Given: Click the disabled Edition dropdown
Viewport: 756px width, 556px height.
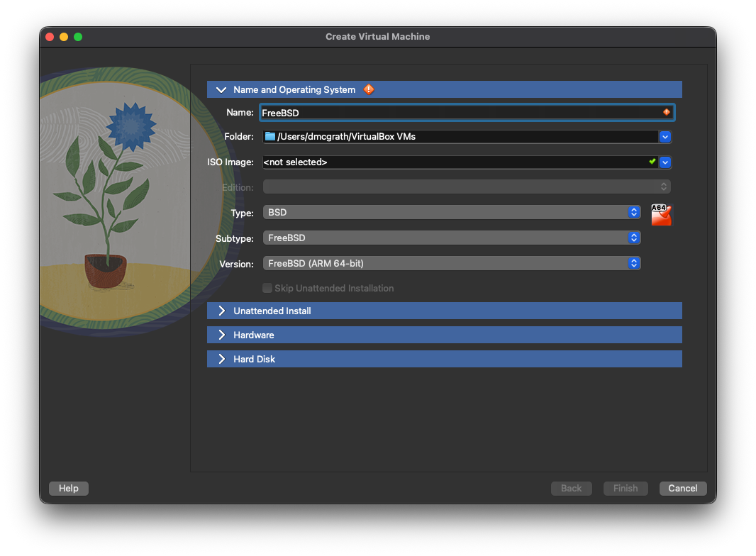Looking at the screenshot, I should (x=467, y=187).
